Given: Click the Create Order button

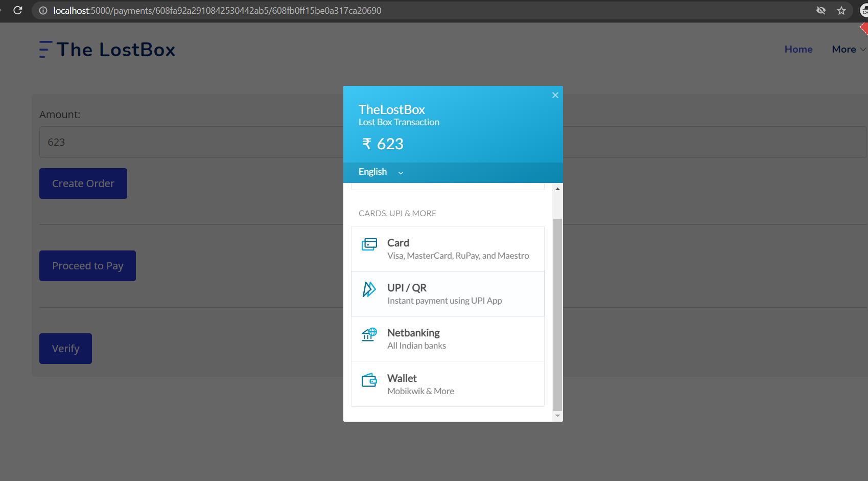Looking at the screenshot, I should (x=83, y=184).
